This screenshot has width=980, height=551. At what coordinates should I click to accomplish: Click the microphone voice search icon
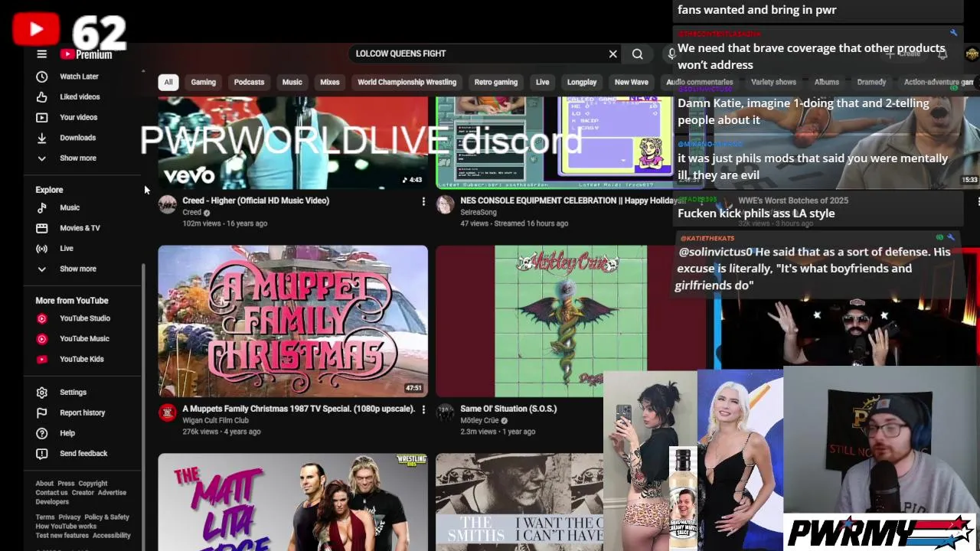click(671, 54)
